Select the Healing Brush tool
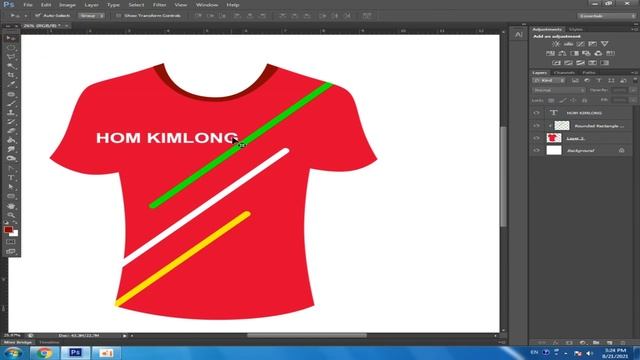Image resolution: width=640 pixels, height=360 pixels. (10, 94)
